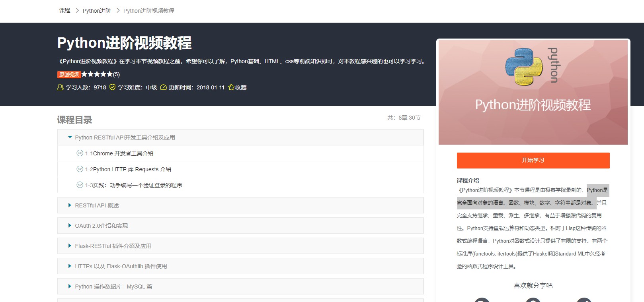Click the 课程介绍 heading in sidebar
Screen dimensions: 644x302
[468, 180]
